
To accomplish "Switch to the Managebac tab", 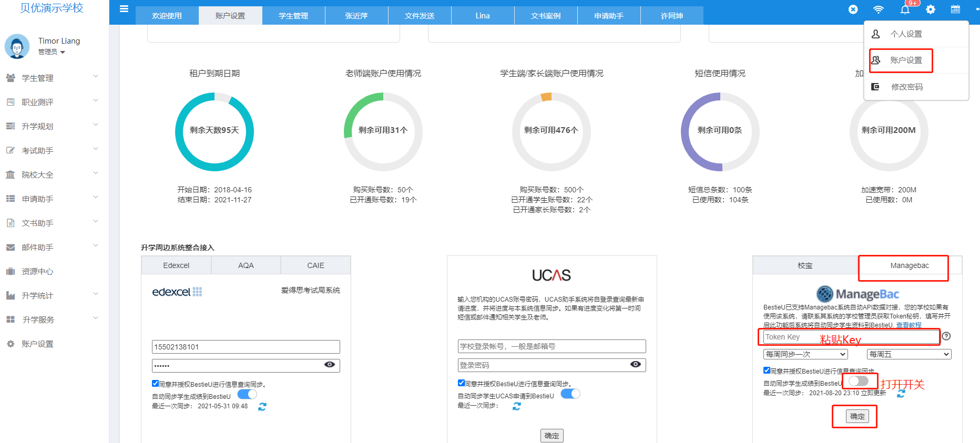I will click(910, 265).
